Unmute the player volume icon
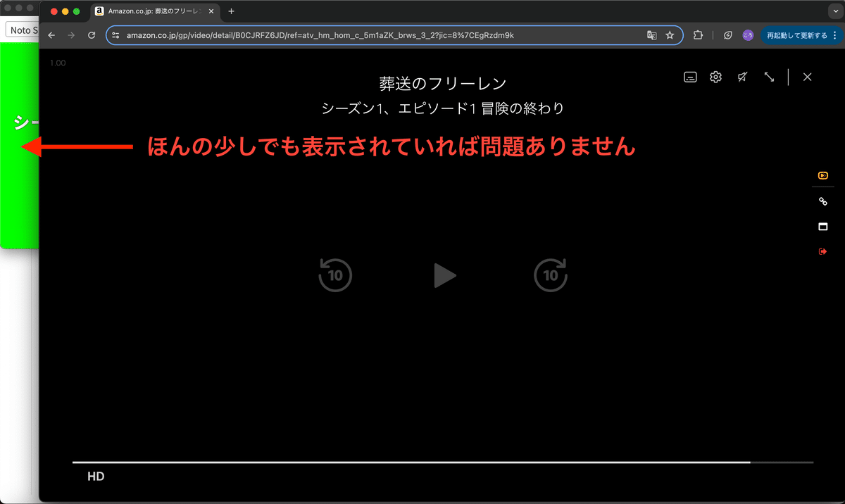Image resolution: width=845 pixels, height=504 pixels. 742,77
